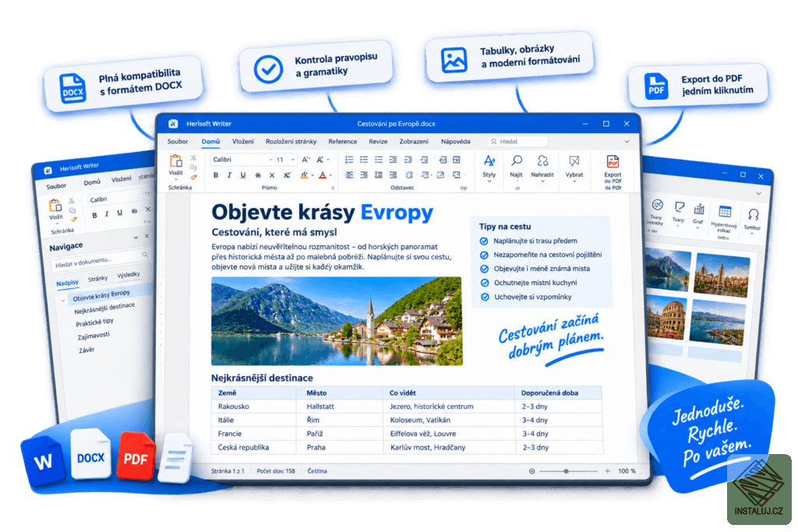The width and height of the screenshot is (798, 532).
Task: Click the Vložit paste icon in left window
Action: point(55,206)
